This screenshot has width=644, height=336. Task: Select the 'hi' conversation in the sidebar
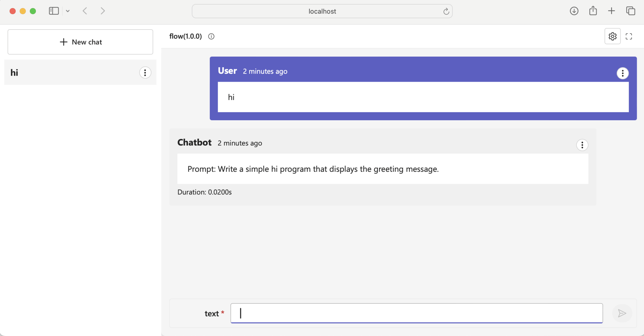click(69, 73)
